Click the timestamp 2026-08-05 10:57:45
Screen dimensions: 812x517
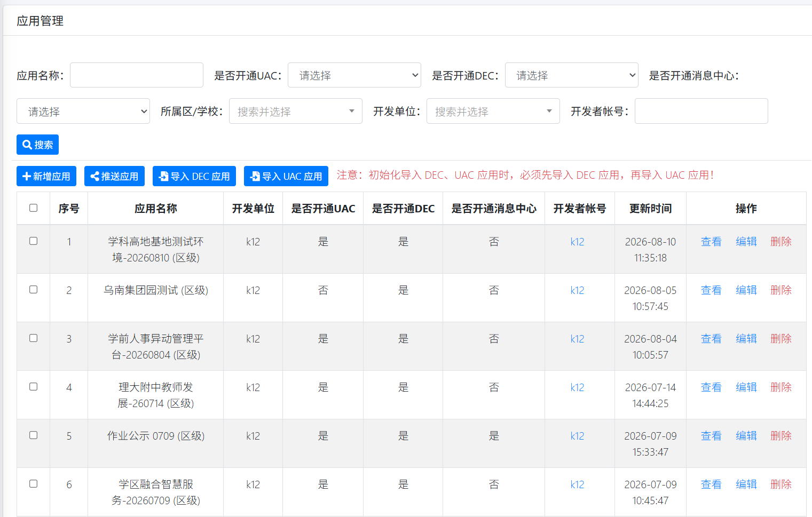(650, 298)
